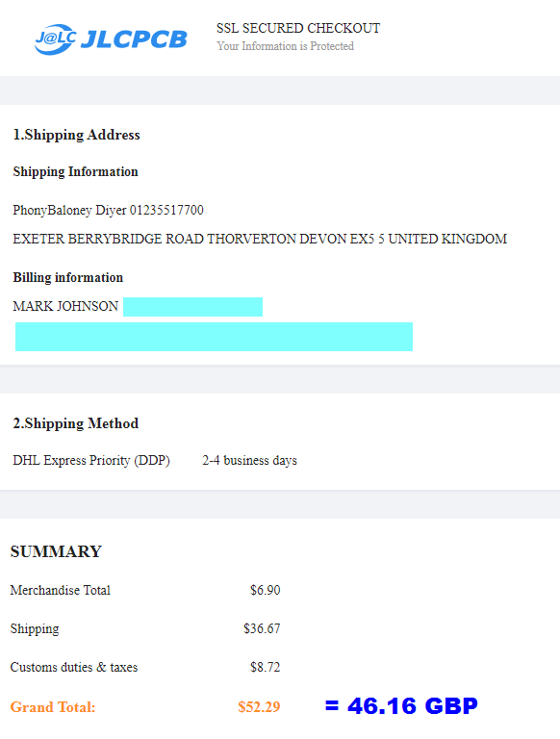Viewport: 560px width, 739px height.
Task: Click the Grand Total $52.29 amount
Action: point(259,707)
